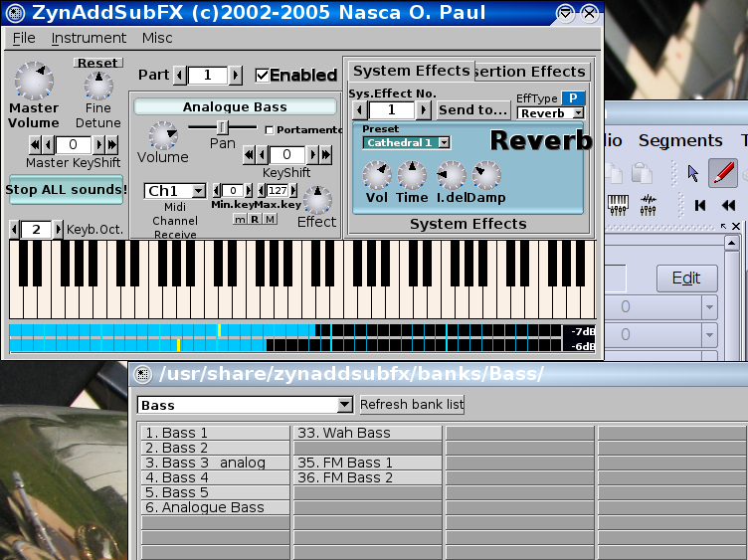
Task: Increase Master KeyShift by one
Action: click(x=98, y=144)
